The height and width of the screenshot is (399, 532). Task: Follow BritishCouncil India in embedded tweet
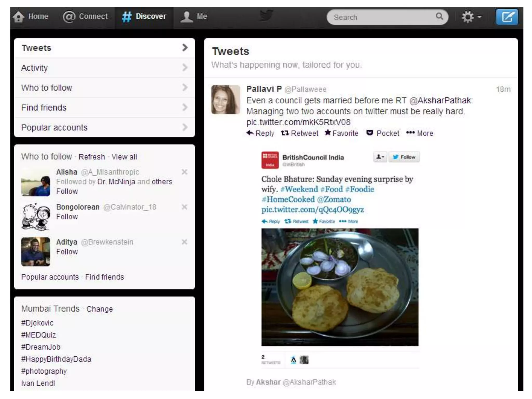pyautogui.click(x=404, y=157)
